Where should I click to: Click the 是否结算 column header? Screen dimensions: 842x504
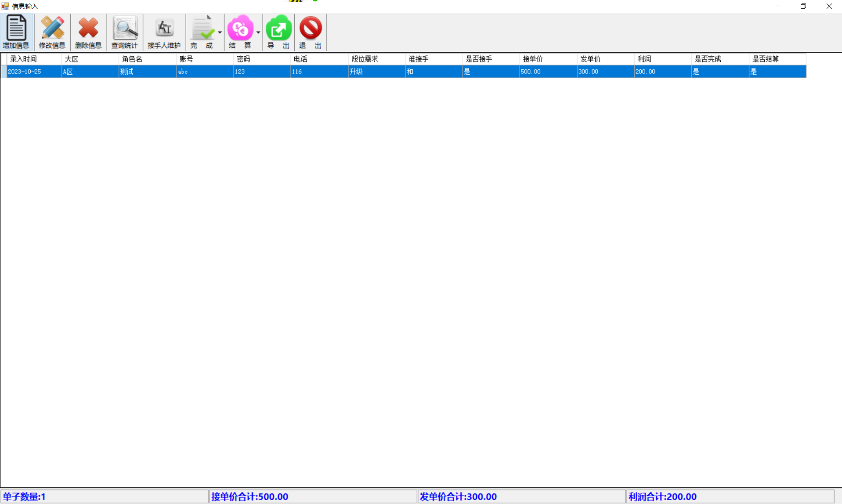pyautogui.click(x=777, y=59)
